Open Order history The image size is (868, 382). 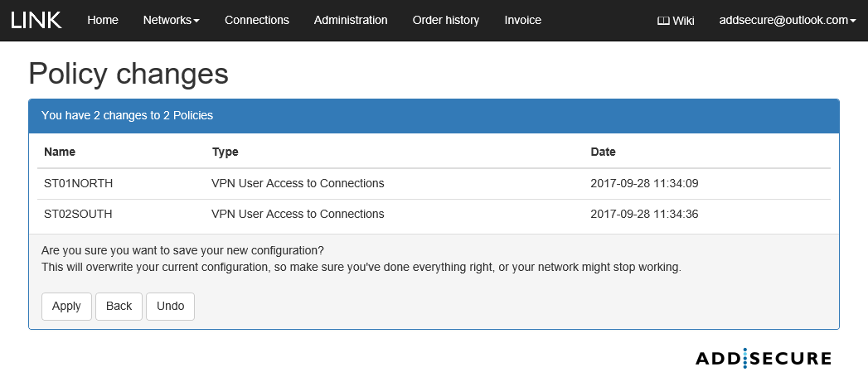[x=446, y=20]
